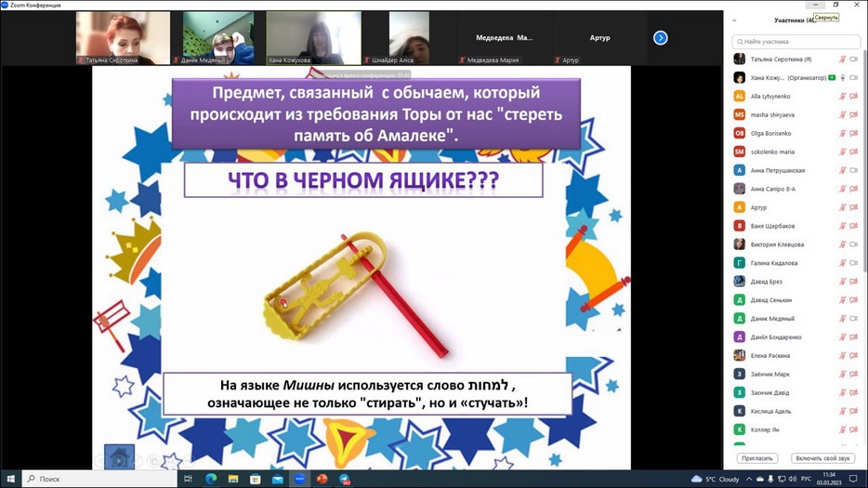Toggle camera for Даник Медяный in list
Viewport: 868px width, 488px height.
click(x=853, y=319)
